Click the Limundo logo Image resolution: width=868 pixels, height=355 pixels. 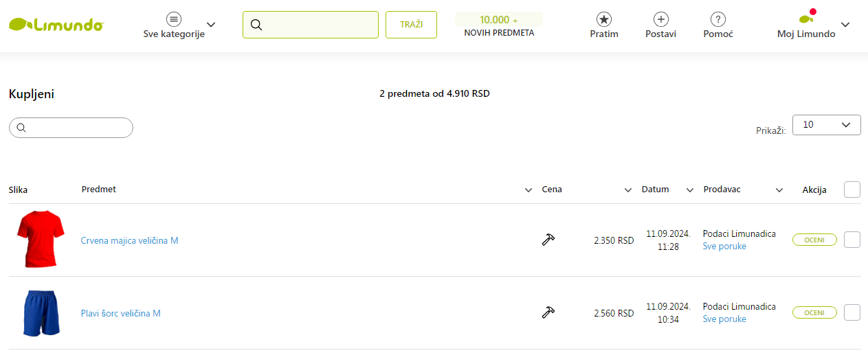point(56,25)
